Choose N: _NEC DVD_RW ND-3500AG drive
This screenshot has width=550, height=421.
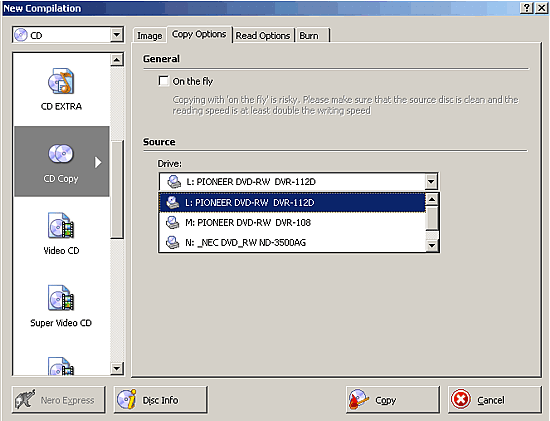[292, 242]
